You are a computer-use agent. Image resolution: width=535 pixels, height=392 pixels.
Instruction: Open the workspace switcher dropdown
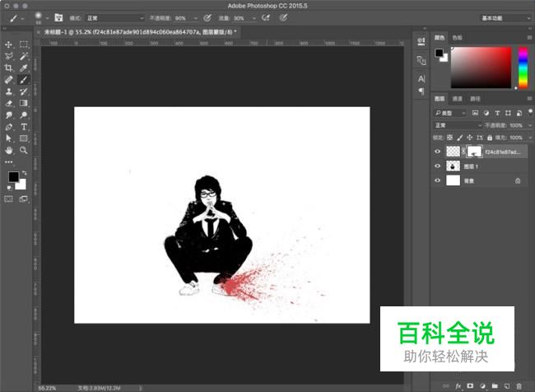coord(505,18)
